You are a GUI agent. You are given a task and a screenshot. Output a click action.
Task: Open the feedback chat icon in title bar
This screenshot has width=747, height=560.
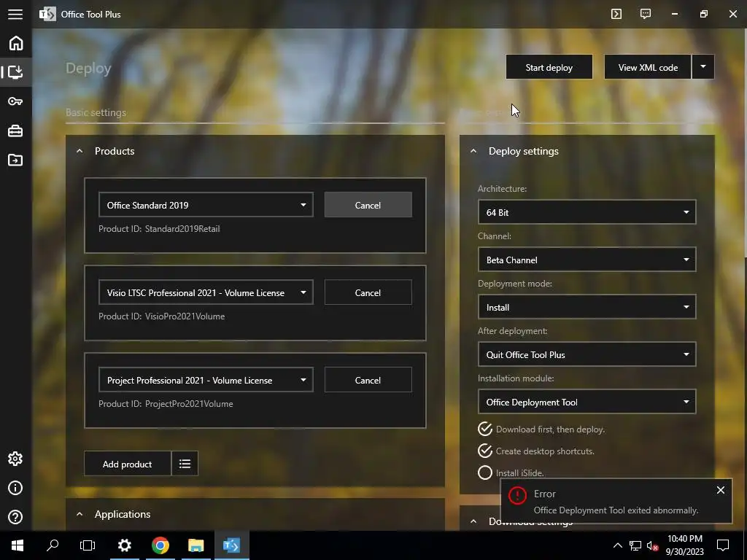(646, 14)
